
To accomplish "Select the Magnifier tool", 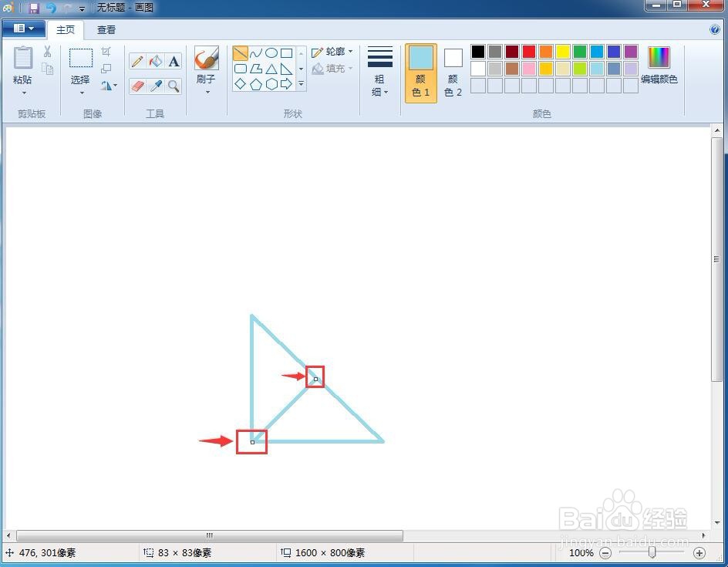I will coord(174,86).
